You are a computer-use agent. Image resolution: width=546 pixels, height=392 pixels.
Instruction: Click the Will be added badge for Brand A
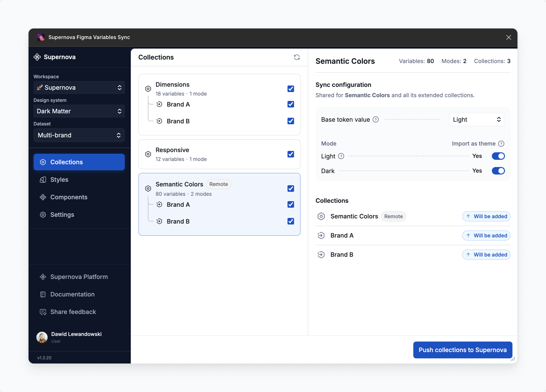pyautogui.click(x=486, y=235)
